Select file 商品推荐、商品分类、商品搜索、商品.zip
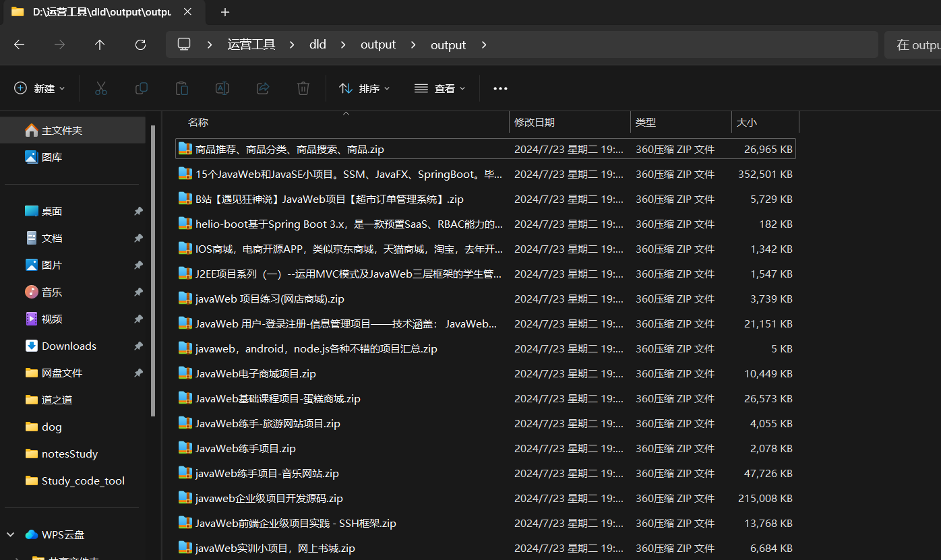 (485, 149)
